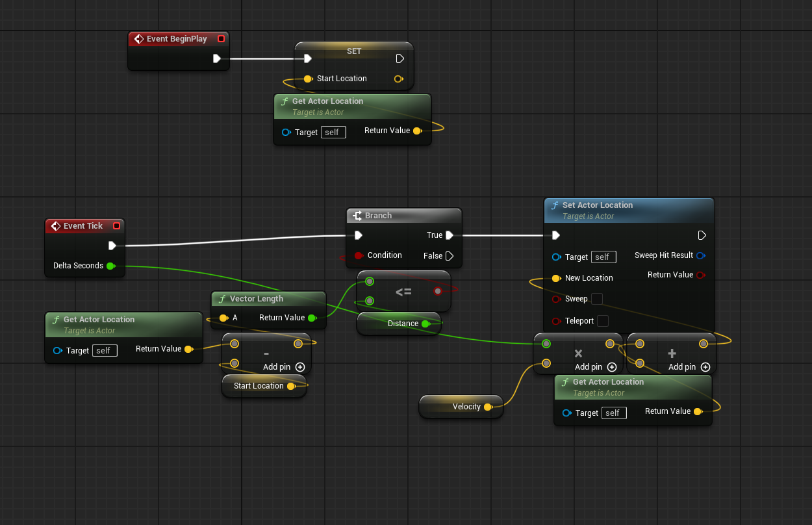The width and height of the screenshot is (812, 525).
Task: Click the Velocity variable output pin
Action: (488, 407)
